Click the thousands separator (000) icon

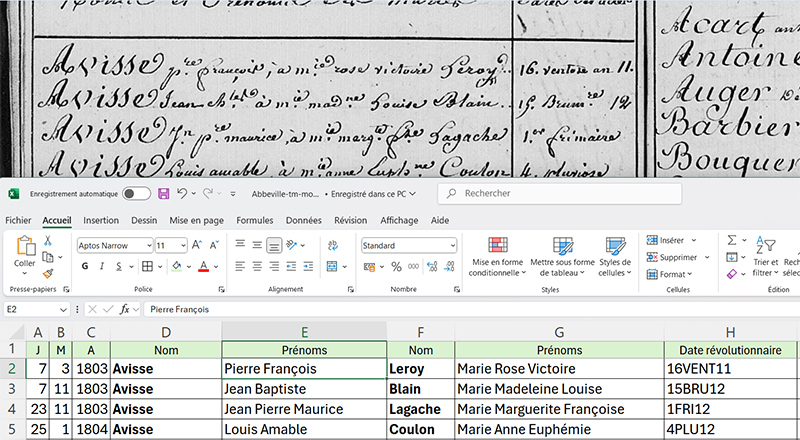coord(414,266)
